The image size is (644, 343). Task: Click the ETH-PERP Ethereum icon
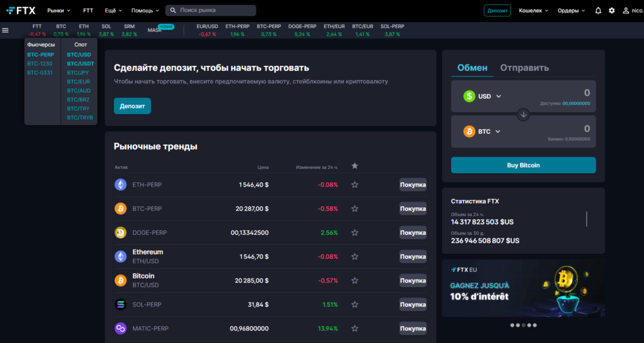click(x=120, y=185)
